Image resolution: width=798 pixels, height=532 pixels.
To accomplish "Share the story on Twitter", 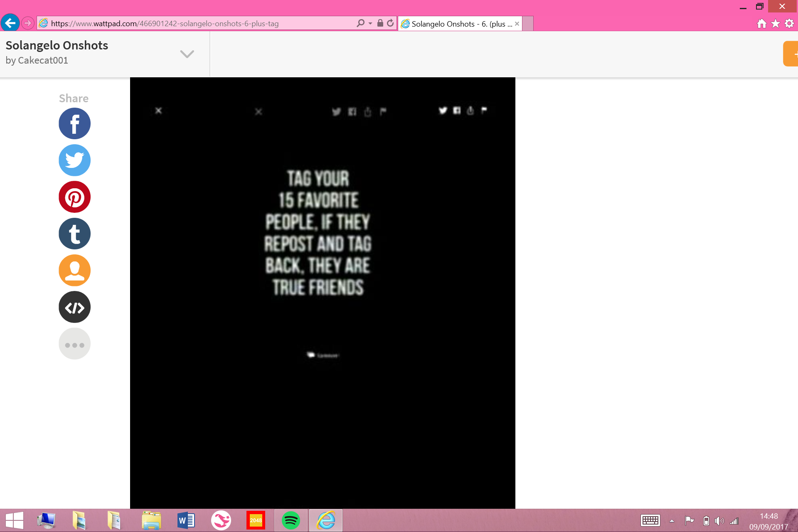I will click(74, 160).
